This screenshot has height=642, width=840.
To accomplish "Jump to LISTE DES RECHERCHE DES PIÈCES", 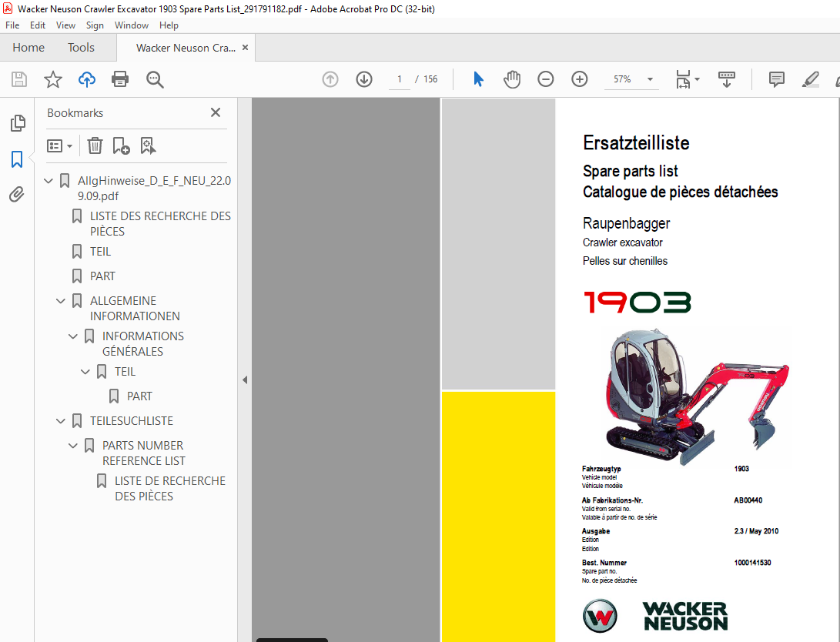I will coord(160,224).
